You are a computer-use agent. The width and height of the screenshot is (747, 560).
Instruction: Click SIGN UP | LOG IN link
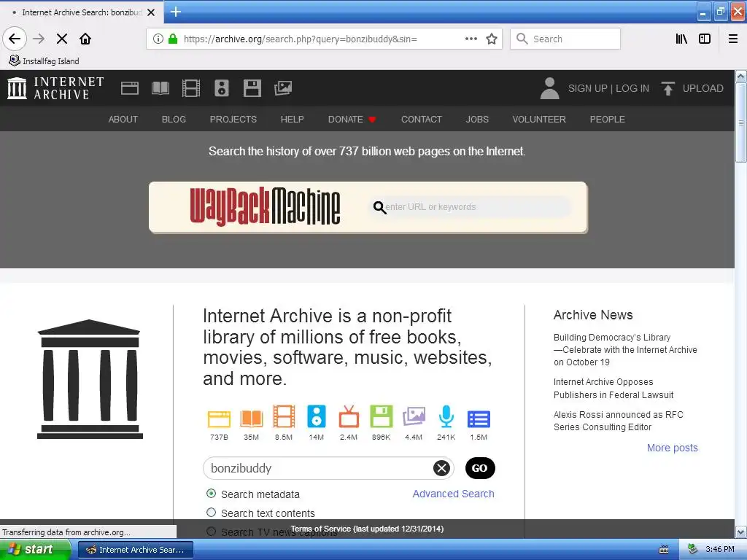pyautogui.click(x=608, y=88)
